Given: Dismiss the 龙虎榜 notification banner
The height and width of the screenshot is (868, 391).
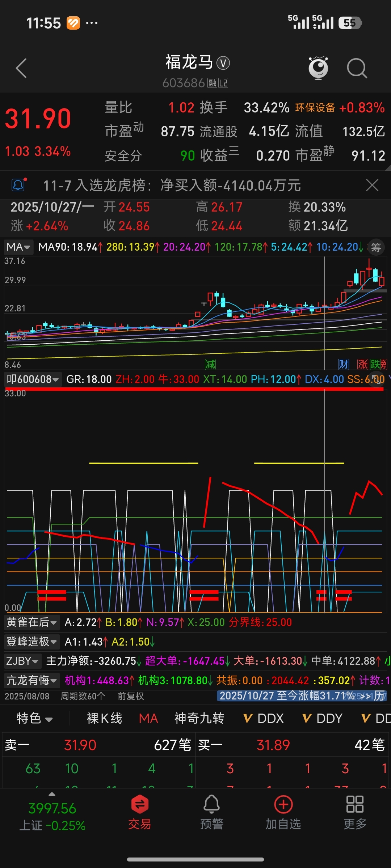Looking at the screenshot, I should 372,185.
